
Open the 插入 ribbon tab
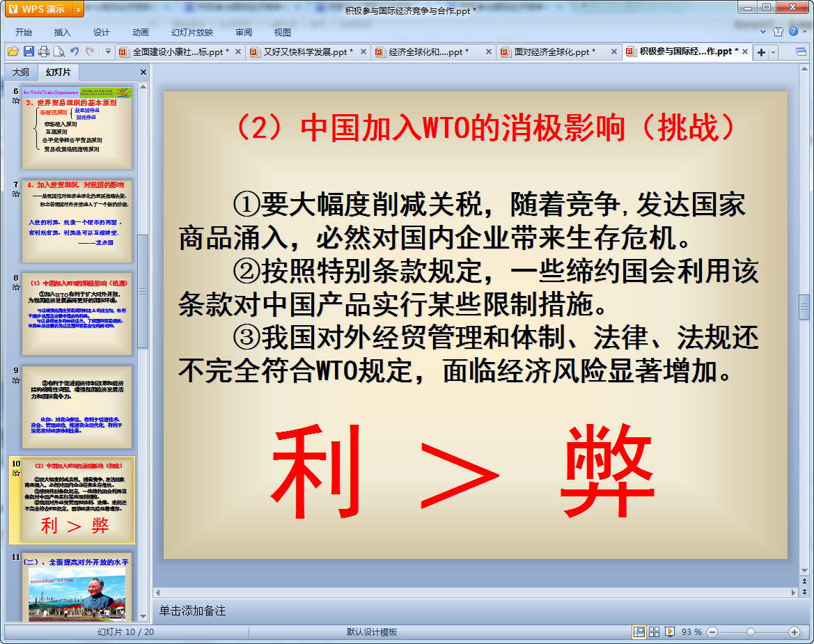click(x=62, y=32)
